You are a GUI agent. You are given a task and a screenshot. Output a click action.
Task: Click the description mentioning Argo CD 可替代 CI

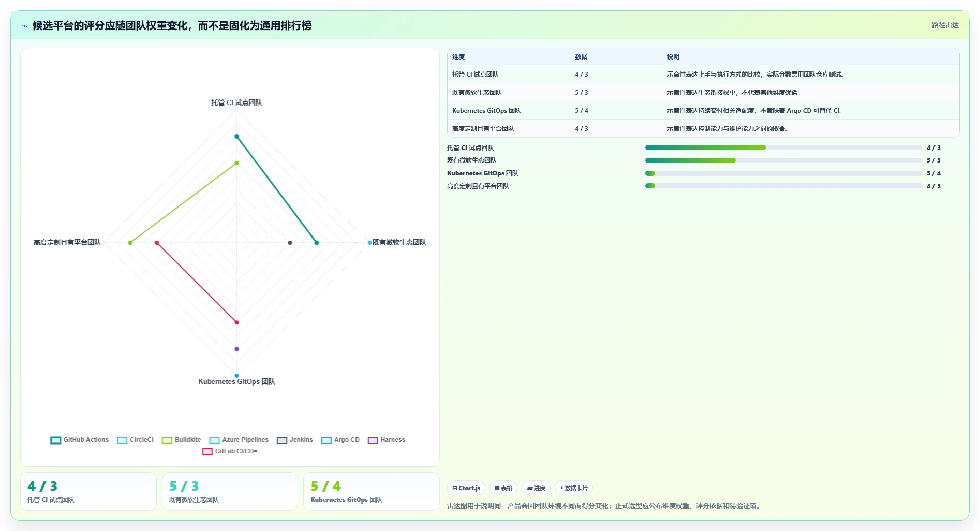tap(754, 111)
